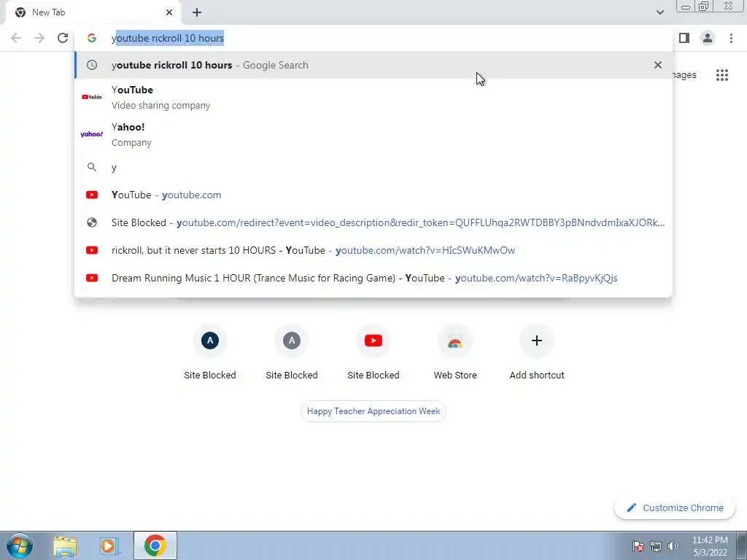Image resolution: width=747 pixels, height=560 pixels.
Task: Open the Action Center flag icon
Action: (x=638, y=546)
